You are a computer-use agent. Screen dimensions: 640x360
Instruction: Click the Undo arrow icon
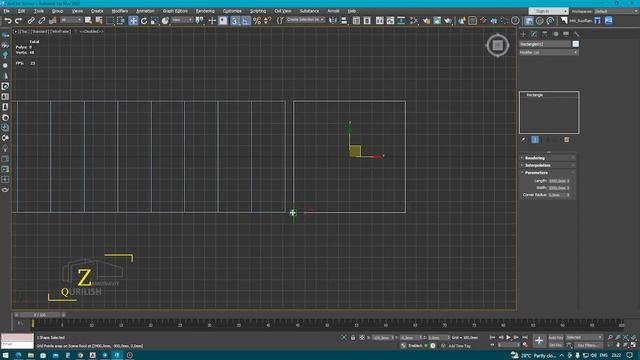8,20
